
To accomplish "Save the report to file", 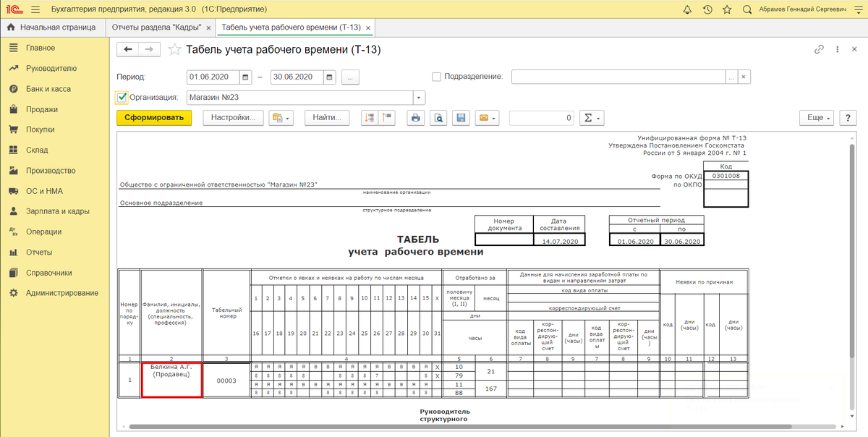I will pos(460,118).
